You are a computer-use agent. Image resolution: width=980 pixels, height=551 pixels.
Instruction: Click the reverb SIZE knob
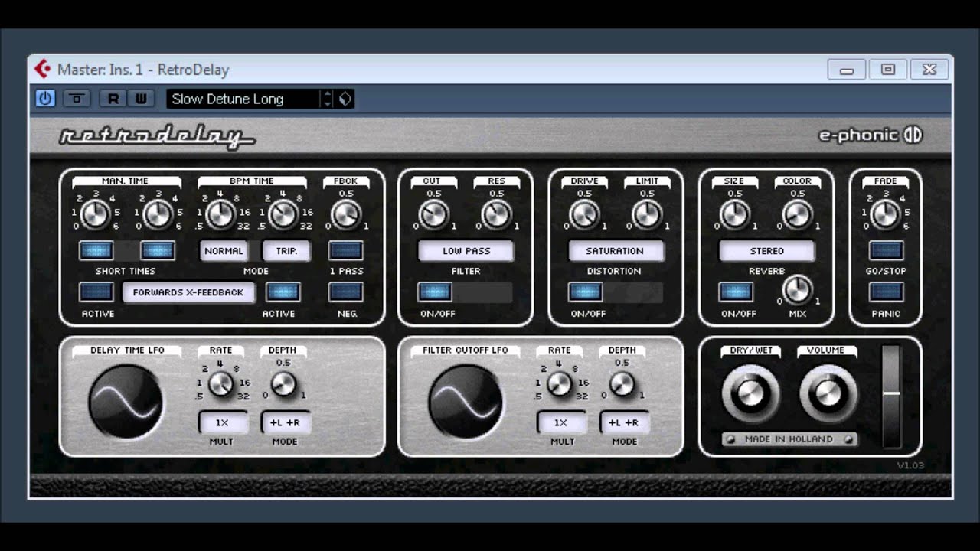point(734,215)
